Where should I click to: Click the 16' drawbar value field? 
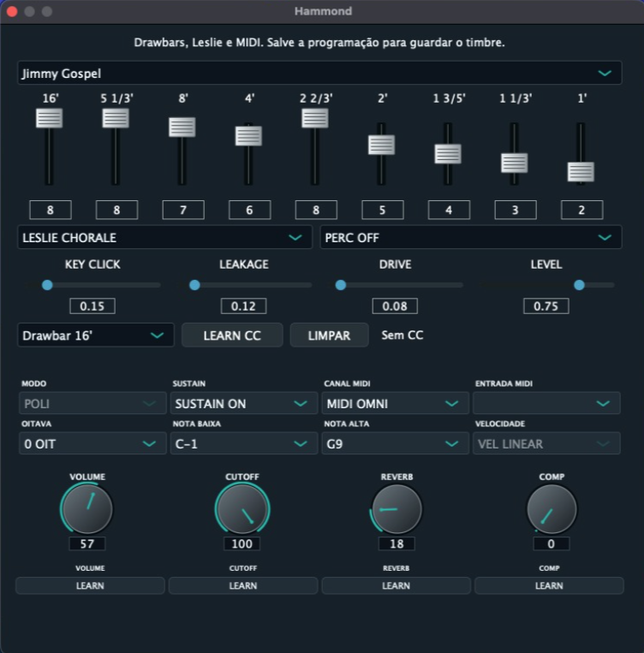coord(51,210)
